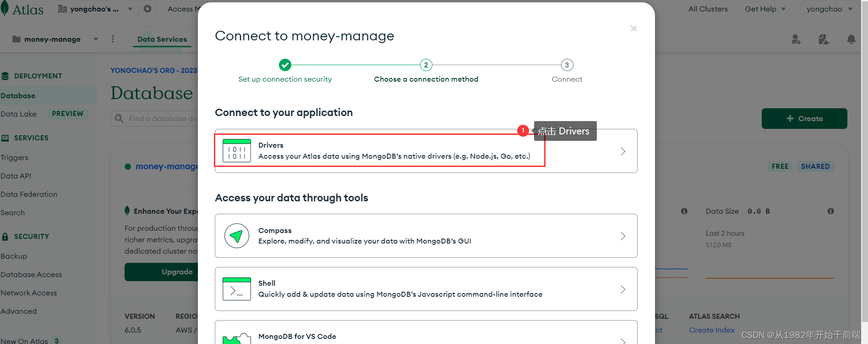
Task: Click the organization building icon
Action: [62, 9]
